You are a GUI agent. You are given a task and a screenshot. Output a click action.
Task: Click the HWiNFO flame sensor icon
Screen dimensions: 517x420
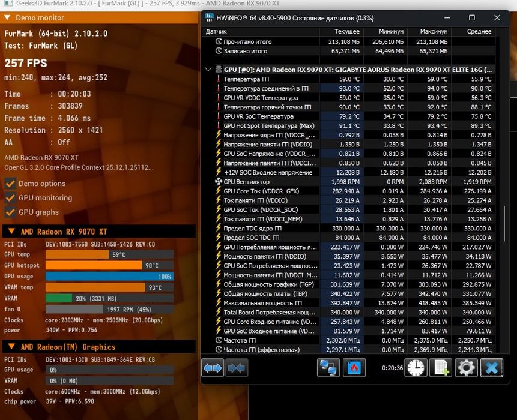tap(354, 368)
